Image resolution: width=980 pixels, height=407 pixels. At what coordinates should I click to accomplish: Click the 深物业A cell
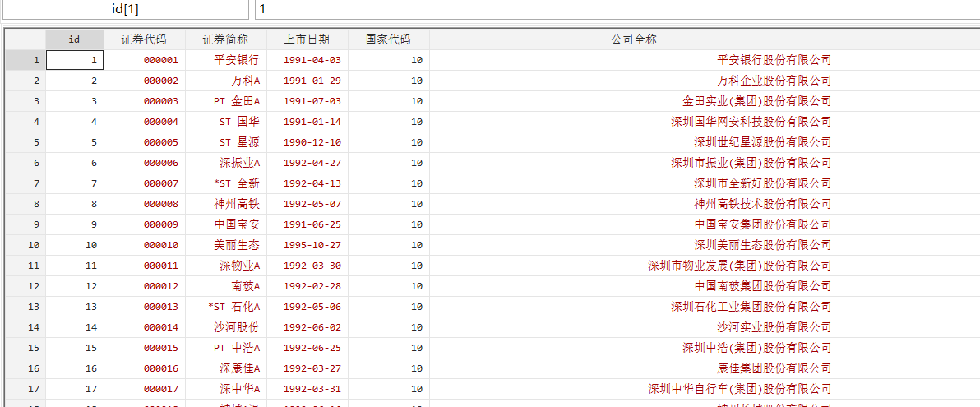tap(225, 266)
